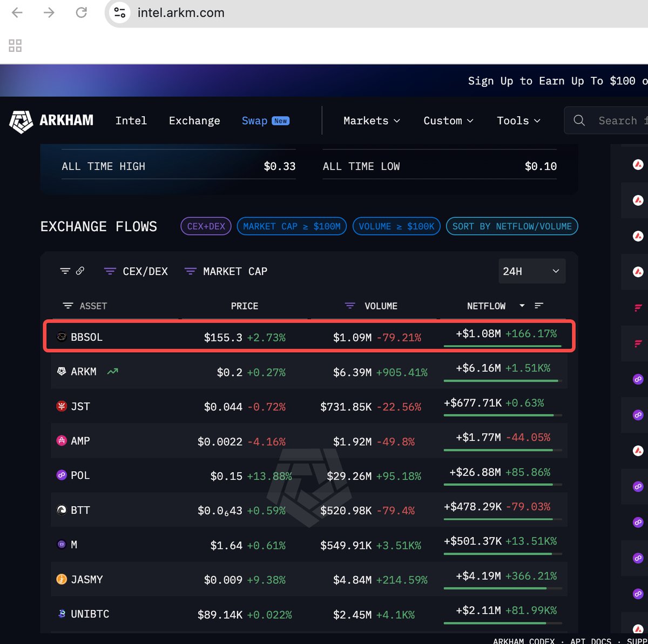Click the ARKM asset name
Viewport: 648px width, 644px height.
click(x=84, y=372)
